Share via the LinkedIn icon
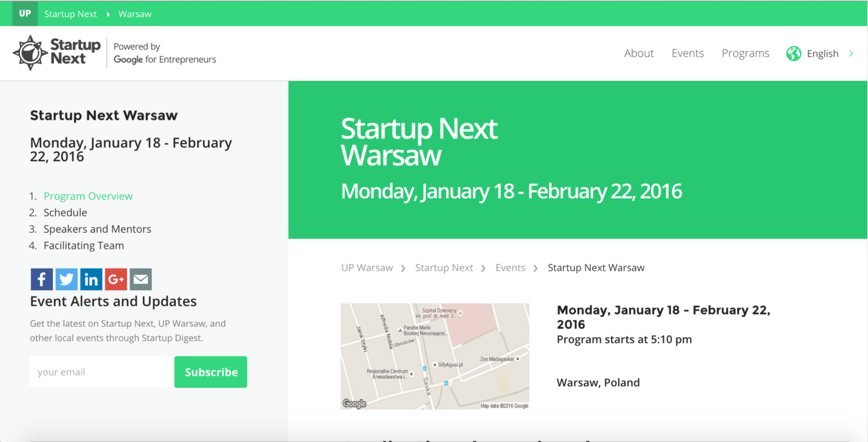868x442 pixels. tap(91, 279)
